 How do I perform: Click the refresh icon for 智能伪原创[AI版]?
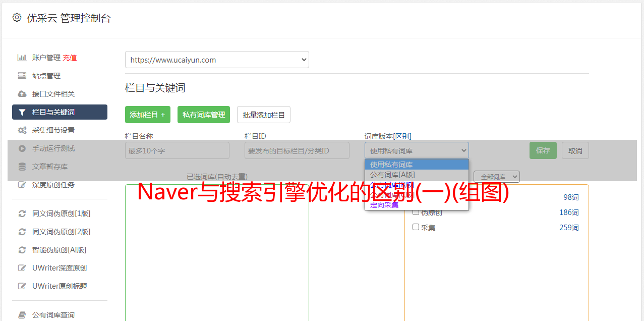[22, 250]
